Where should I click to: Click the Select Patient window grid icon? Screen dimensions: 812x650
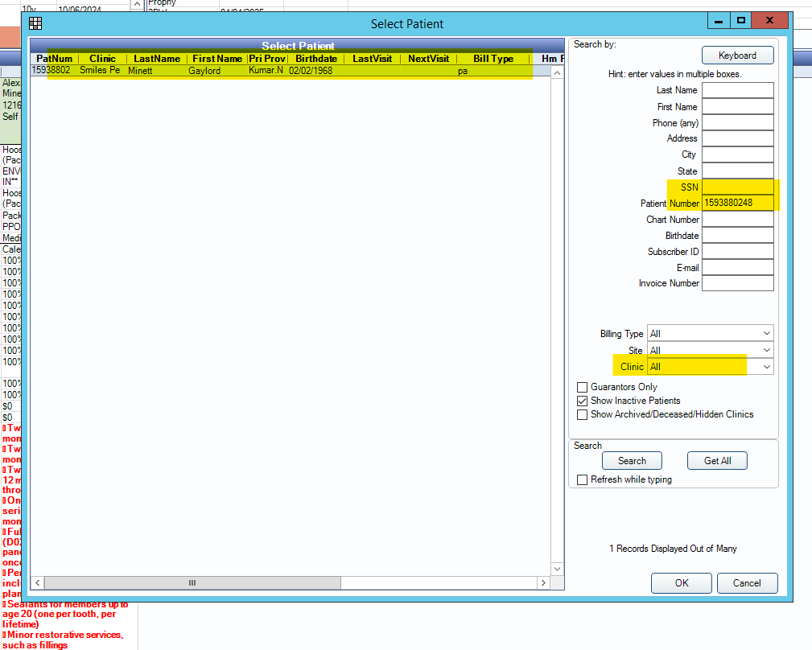(x=35, y=23)
